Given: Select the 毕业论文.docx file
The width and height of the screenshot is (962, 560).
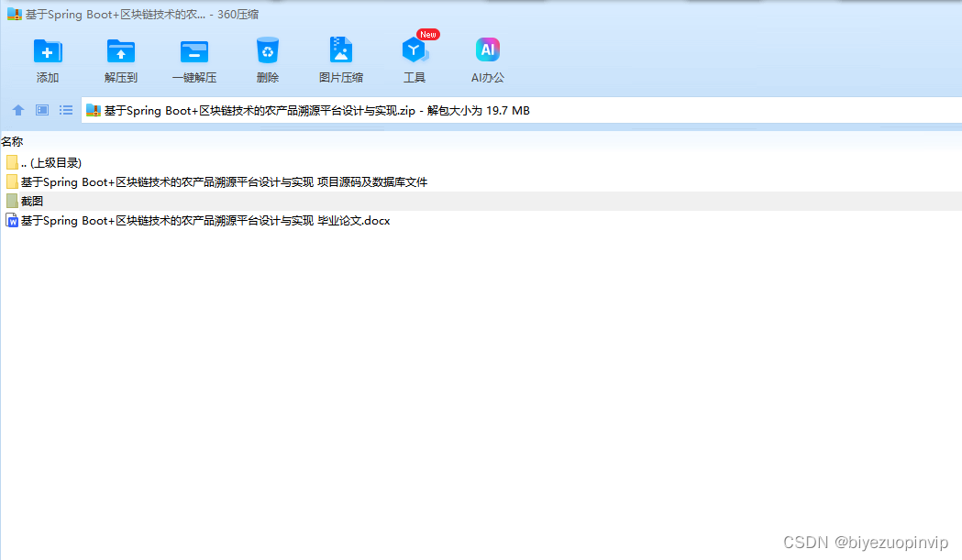Looking at the screenshot, I should (481, 221).
